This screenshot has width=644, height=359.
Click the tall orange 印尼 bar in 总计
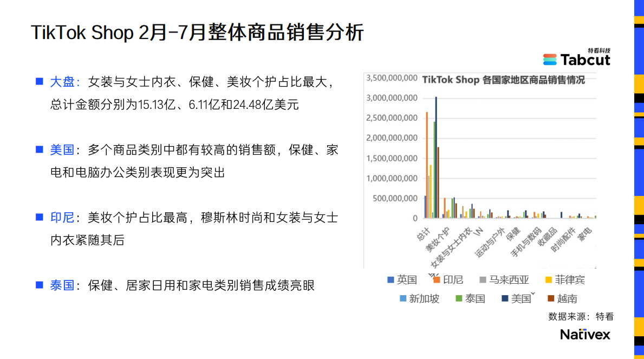pyautogui.click(x=427, y=165)
